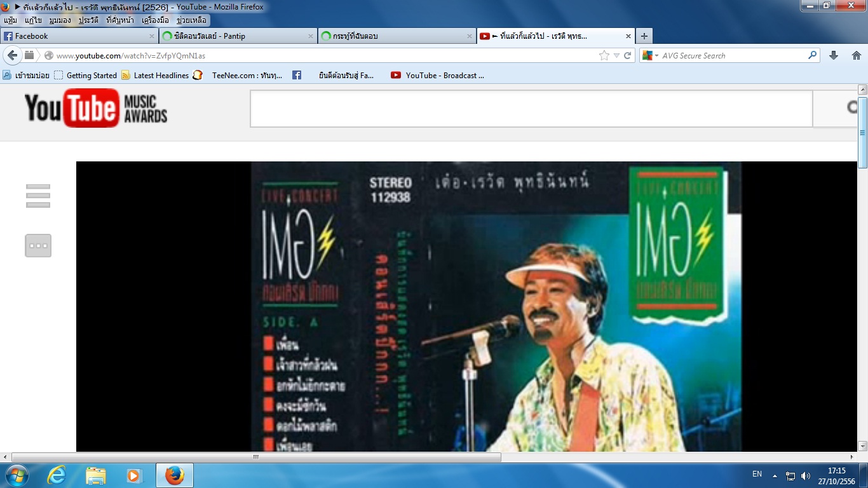Click the three-dots button below the guide icon

click(38, 245)
